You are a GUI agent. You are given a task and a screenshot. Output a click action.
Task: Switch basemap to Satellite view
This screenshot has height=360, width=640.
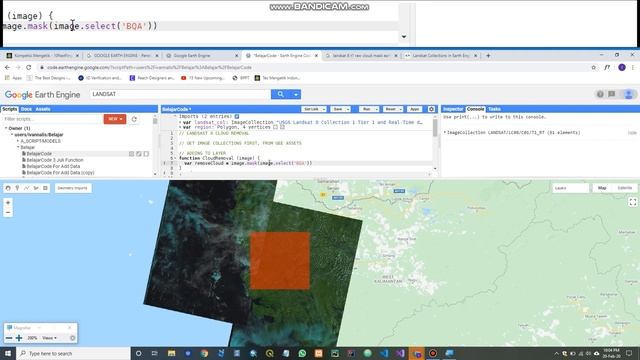(624, 188)
